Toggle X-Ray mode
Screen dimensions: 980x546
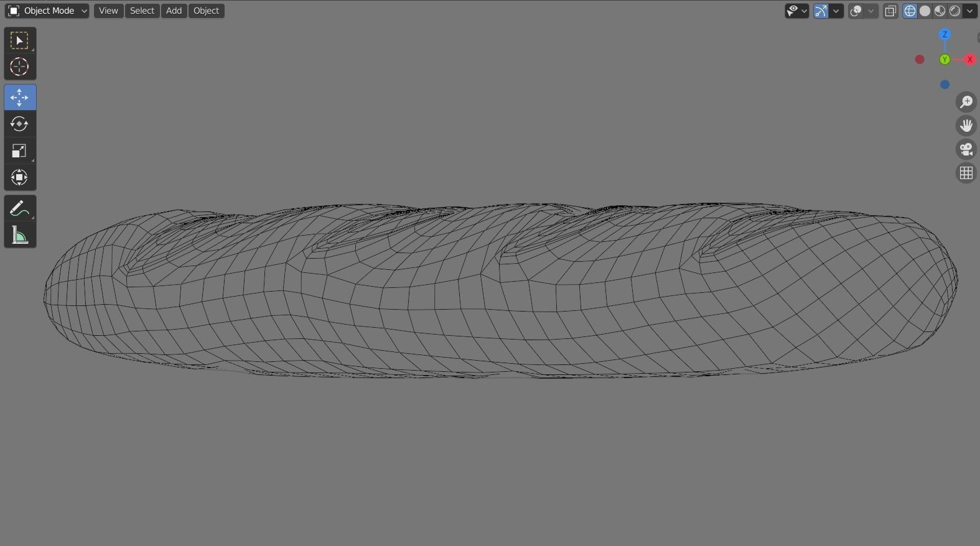click(890, 11)
